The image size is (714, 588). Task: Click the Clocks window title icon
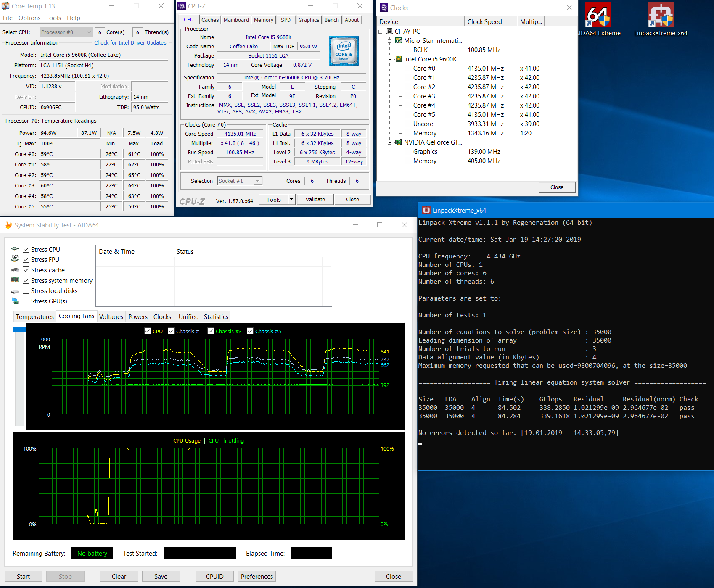coord(384,8)
